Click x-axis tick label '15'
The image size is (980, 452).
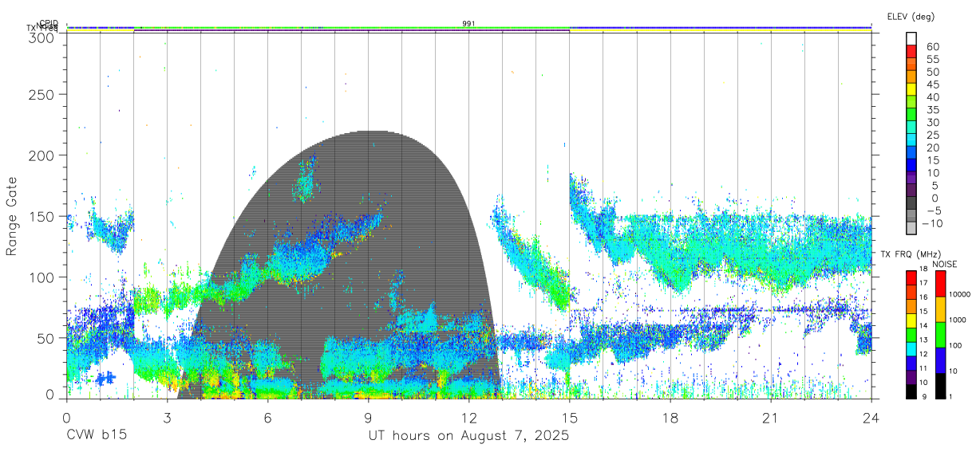(570, 419)
